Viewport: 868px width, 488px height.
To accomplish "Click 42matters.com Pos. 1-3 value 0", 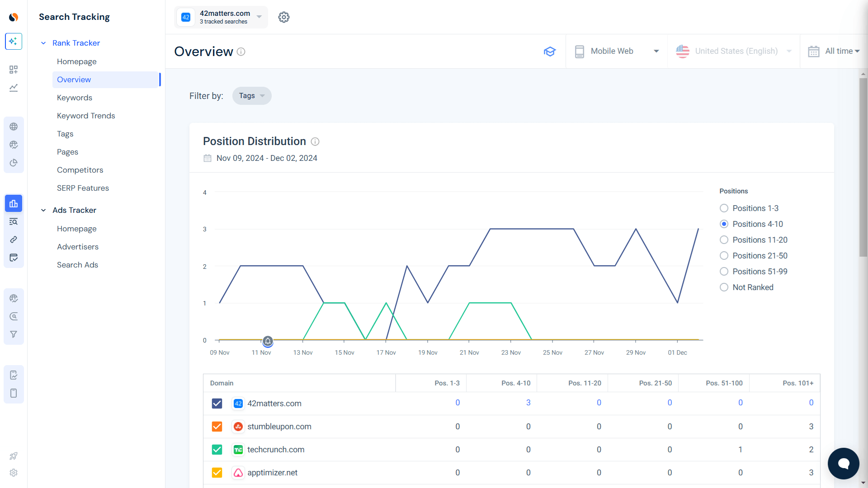I will (458, 403).
